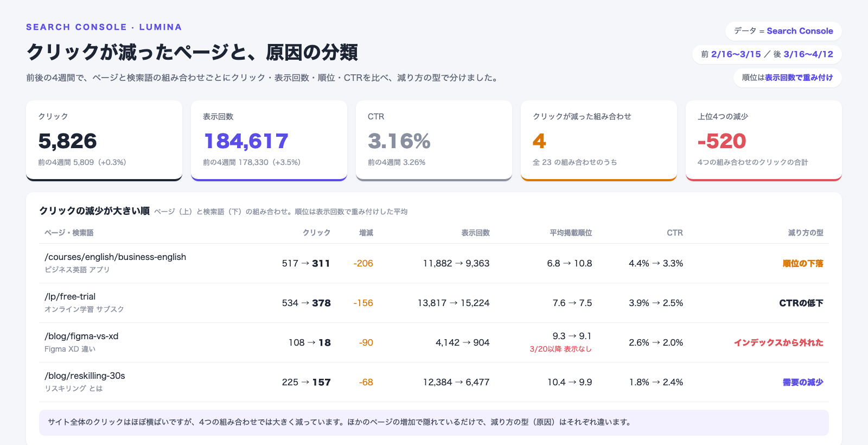Open the /blog/reskilling-30s page row
The height and width of the screenshot is (445, 868).
coord(434,382)
